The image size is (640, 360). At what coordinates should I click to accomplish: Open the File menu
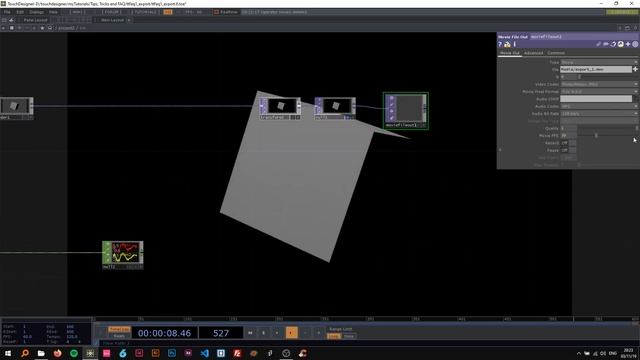pyautogui.click(x=7, y=12)
